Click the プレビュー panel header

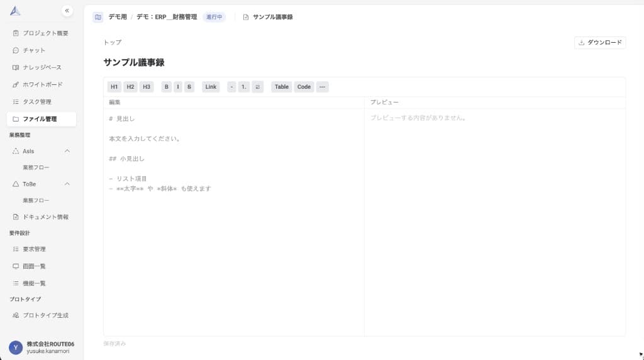pos(384,103)
